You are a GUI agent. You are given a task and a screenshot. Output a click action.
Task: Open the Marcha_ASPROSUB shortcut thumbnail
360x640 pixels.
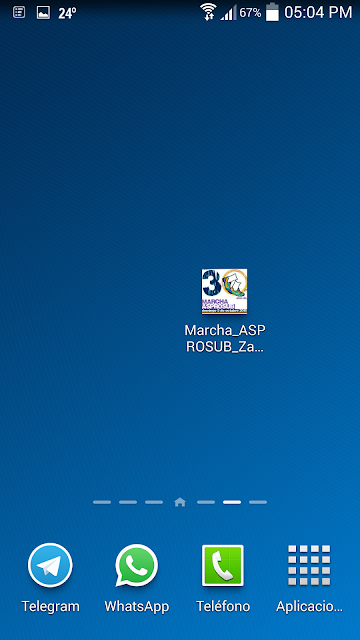click(x=224, y=291)
